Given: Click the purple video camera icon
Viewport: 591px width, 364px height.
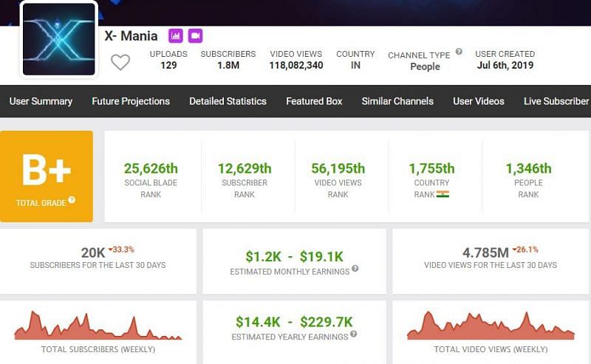Looking at the screenshot, I should [x=195, y=35].
